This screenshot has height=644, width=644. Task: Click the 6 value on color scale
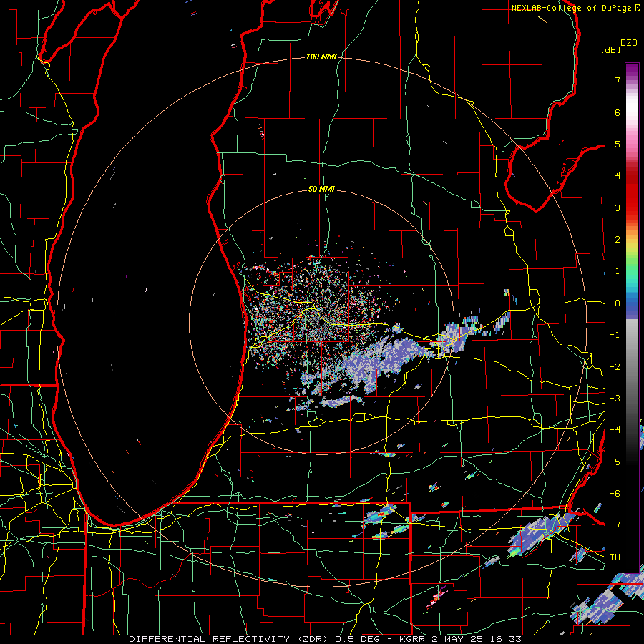pyautogui.click(x=618, y=112)
